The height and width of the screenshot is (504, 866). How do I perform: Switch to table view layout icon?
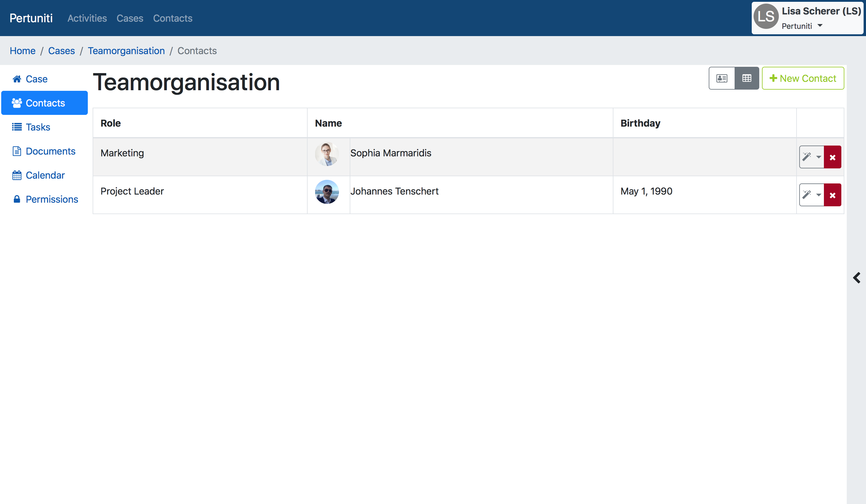coord(747,78)
